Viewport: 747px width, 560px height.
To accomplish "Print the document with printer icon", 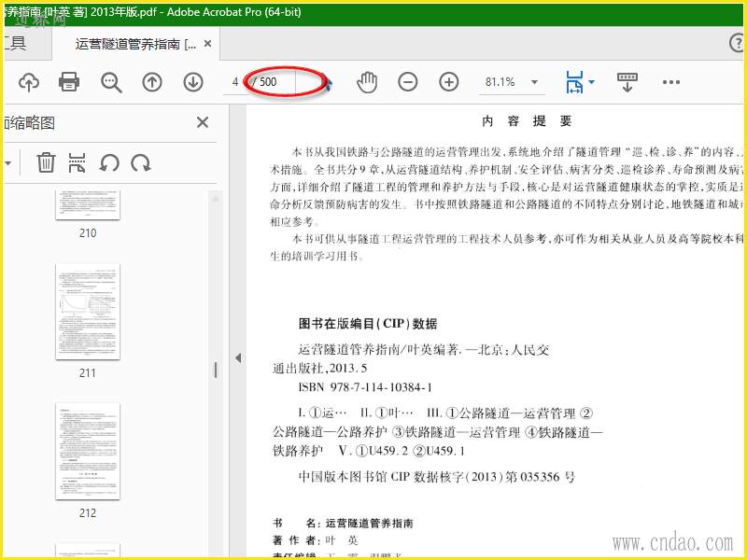I will [69, 82].
